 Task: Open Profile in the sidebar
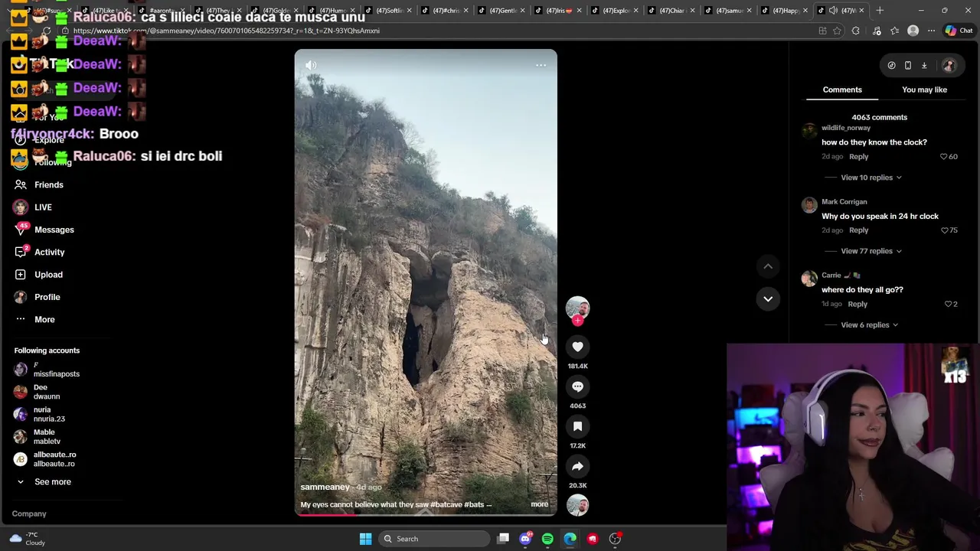click(47, 297)
